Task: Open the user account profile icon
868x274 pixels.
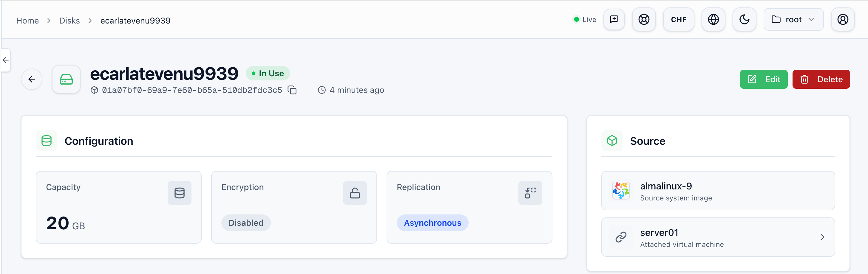Action: [x=842, y=20]
